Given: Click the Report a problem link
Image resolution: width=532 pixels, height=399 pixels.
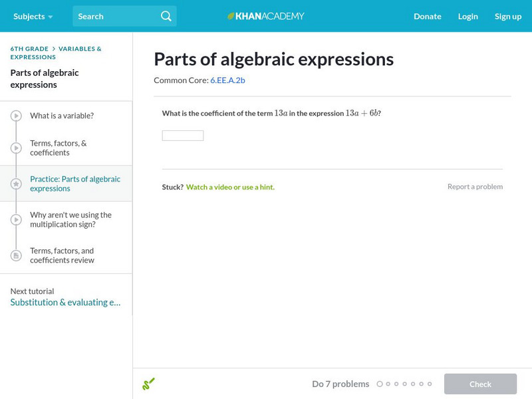Looking at the screenshot, I should tap(475, 187).
